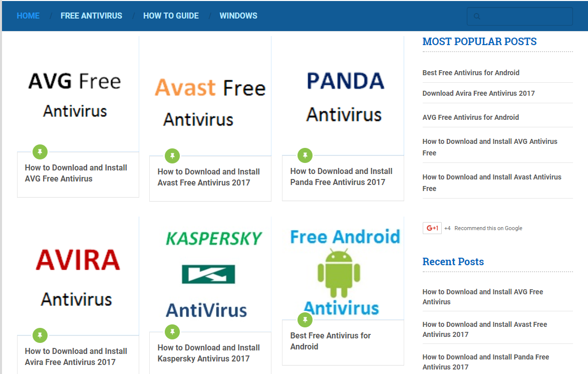The width and height of the screenshot is (588, 374).
Task: Open the Free Android Antivirus thumbnail image
Action: (343, 269)
